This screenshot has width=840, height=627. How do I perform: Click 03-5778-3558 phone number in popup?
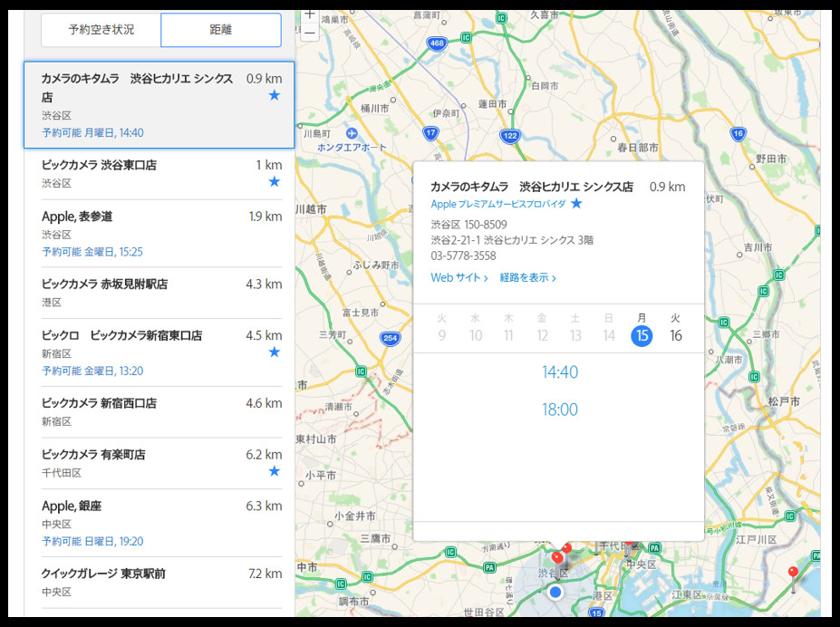(463, 256)
